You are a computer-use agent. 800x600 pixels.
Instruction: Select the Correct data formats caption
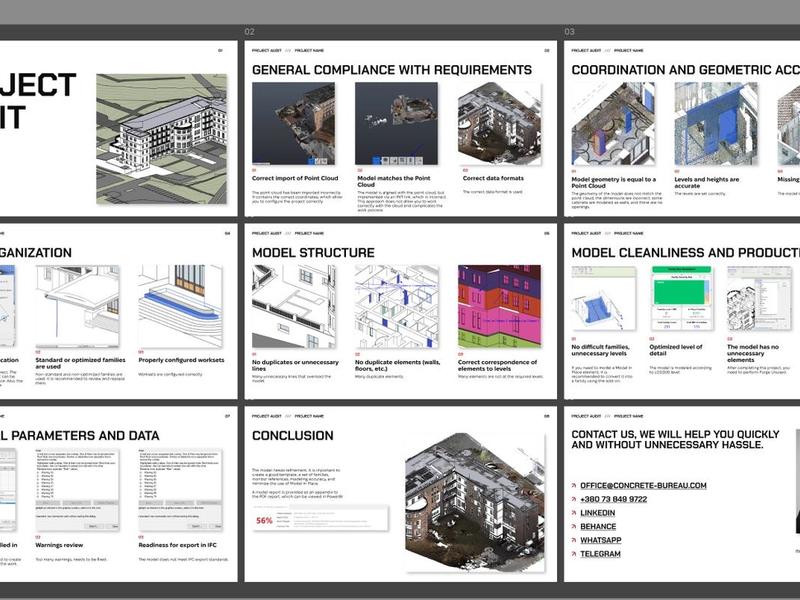click(493, 178)
